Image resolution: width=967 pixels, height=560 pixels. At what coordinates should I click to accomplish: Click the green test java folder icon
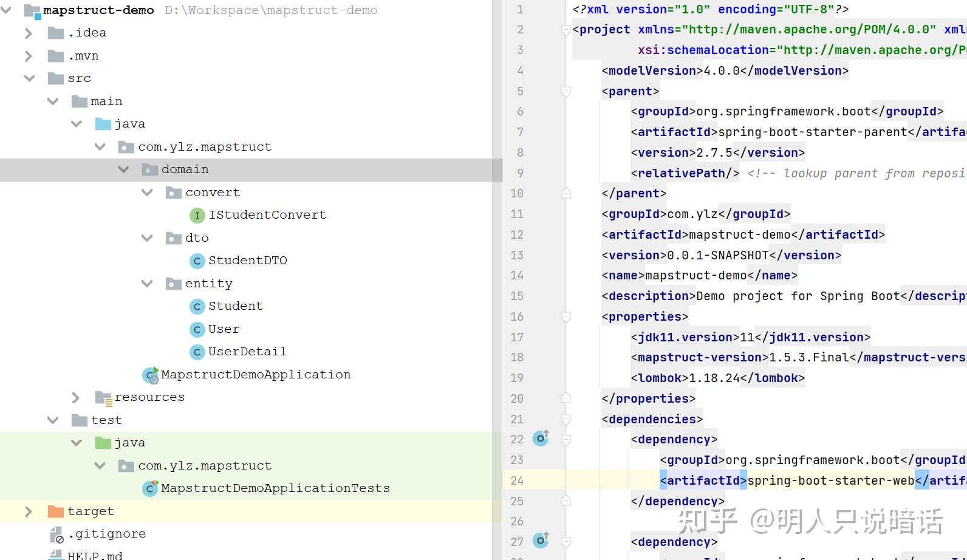(103, 443)
